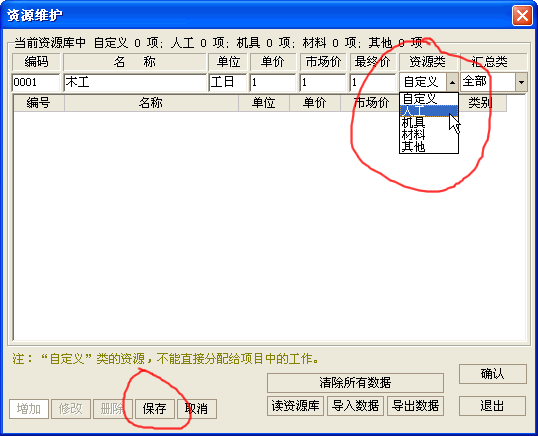Choose 自定义 entry in the open list
Screen dimensions: 538x436
(x=429, y=99)
